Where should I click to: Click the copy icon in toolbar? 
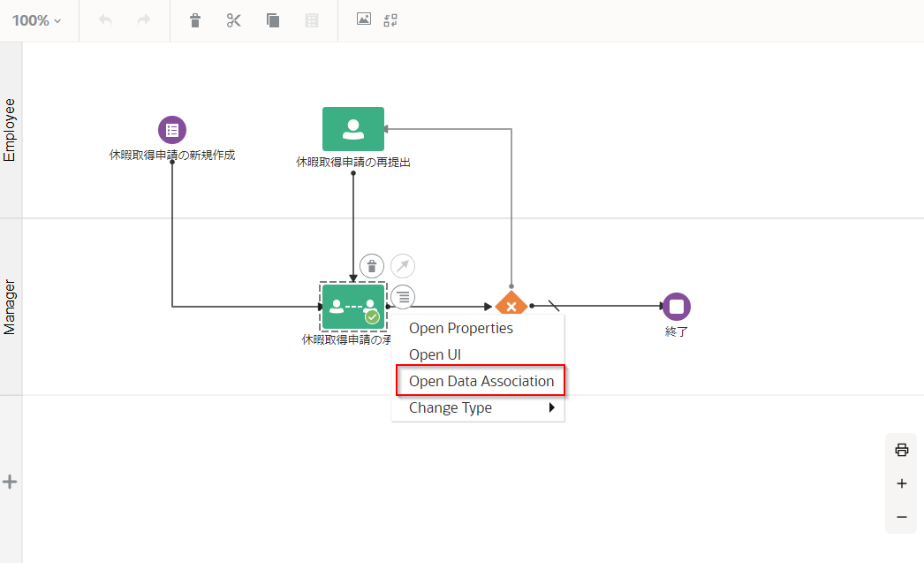point(273,20)
